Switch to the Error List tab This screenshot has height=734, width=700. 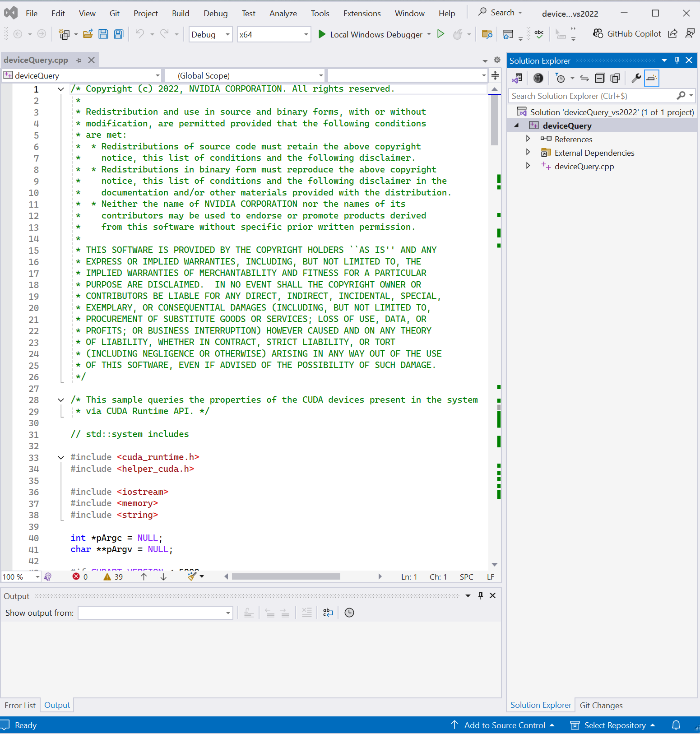20,705
